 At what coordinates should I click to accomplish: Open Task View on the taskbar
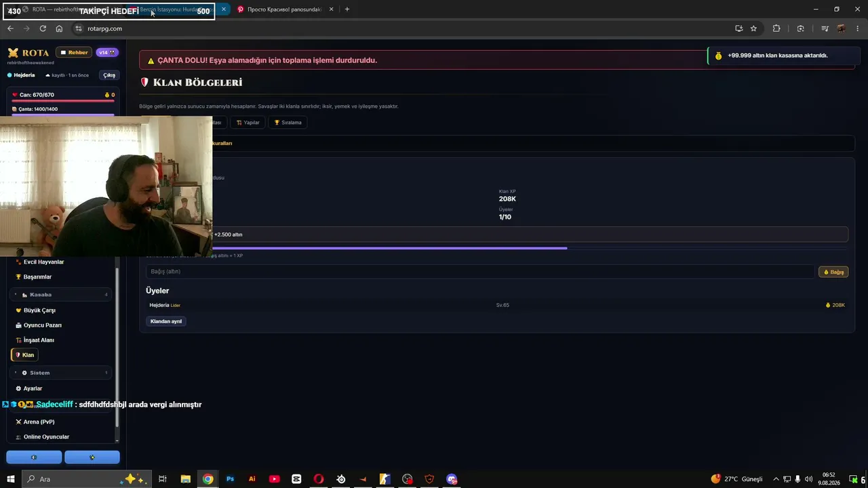[163, 479]
